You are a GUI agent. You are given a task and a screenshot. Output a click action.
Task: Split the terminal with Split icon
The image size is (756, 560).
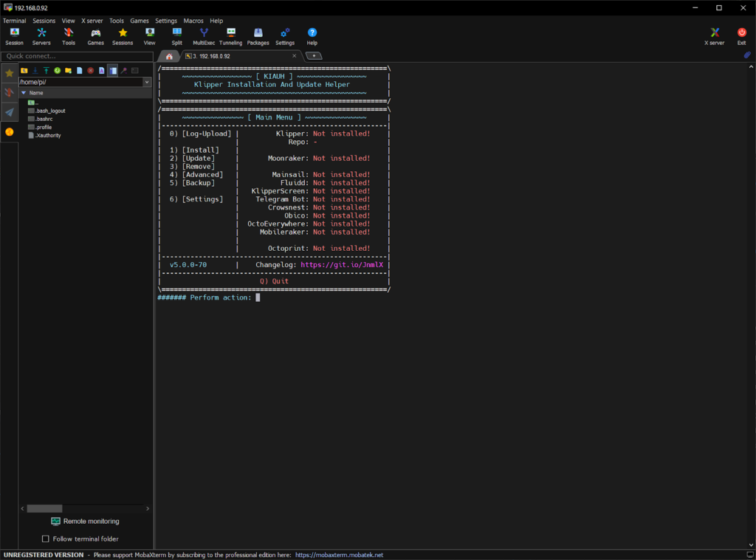click(x=177, y=36)
